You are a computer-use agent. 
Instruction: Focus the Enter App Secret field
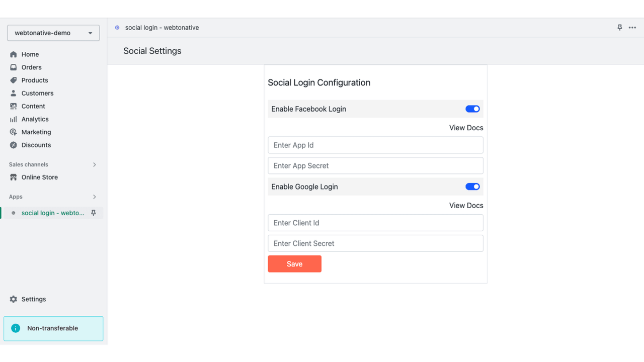(x=375, y=166)
